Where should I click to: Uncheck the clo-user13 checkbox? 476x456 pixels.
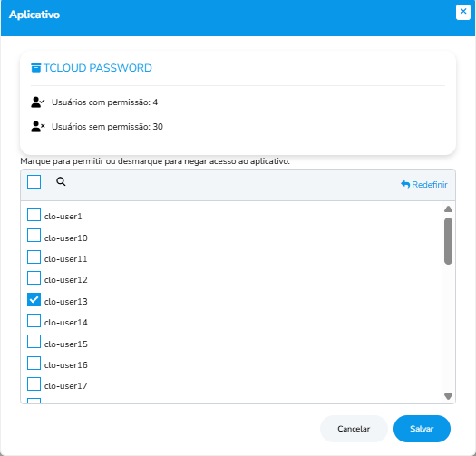(34, 300)
